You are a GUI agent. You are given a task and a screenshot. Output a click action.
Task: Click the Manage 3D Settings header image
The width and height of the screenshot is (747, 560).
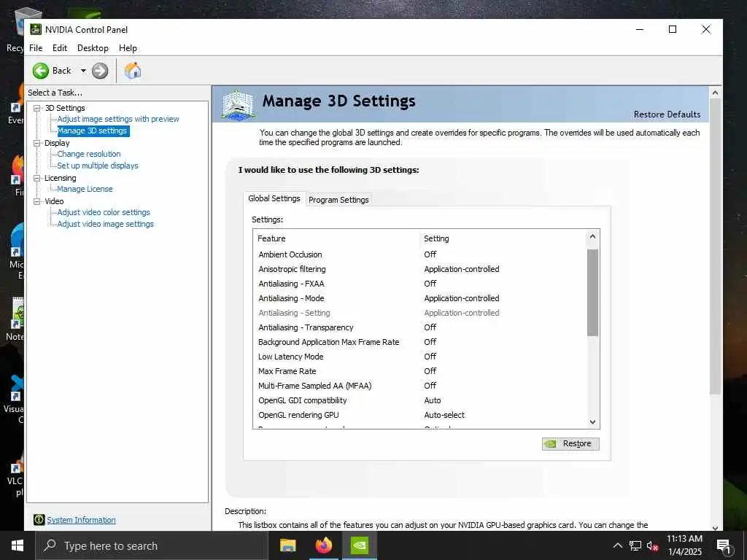(x=239, y=104)
